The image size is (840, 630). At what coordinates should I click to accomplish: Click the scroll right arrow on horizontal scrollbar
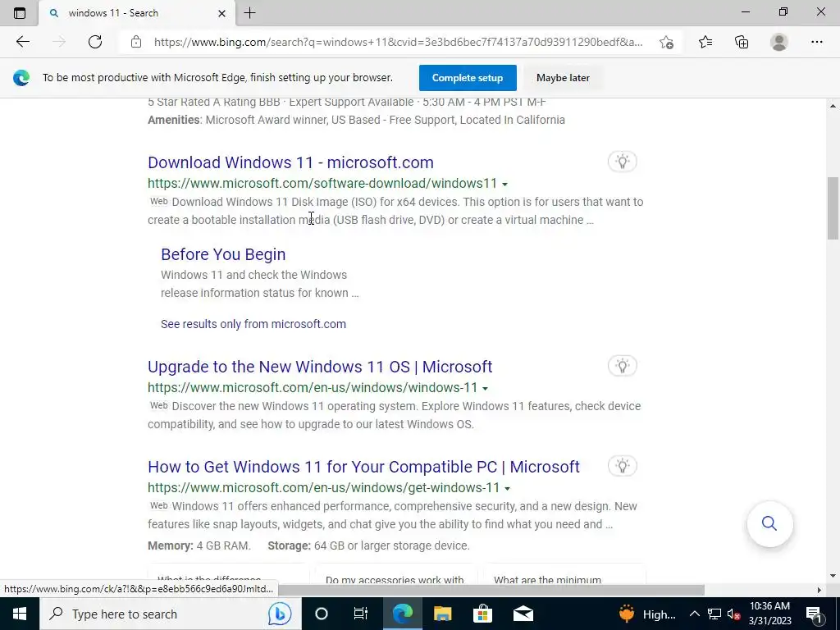coord(819,590)
